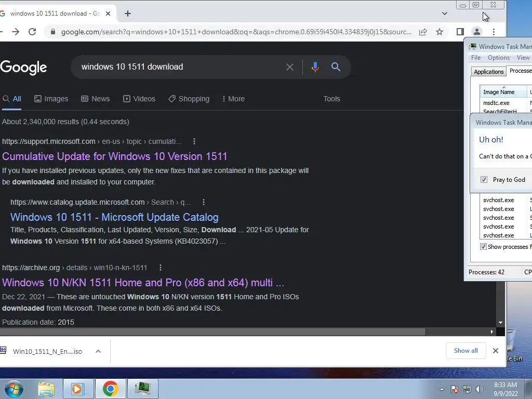Open Windows 10 N/KN 1511 archive.org result
The image size is (532, 399).
[143, 283]
